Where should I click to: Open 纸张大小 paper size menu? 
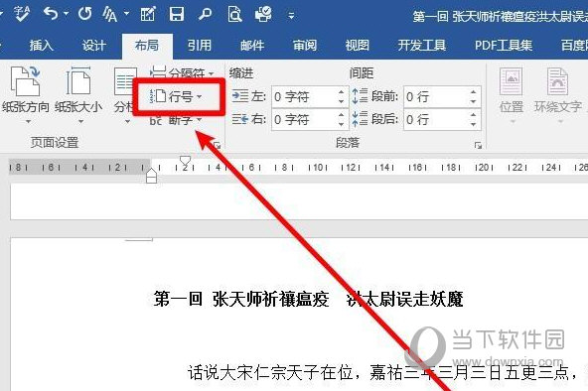(x=78, y=95)
